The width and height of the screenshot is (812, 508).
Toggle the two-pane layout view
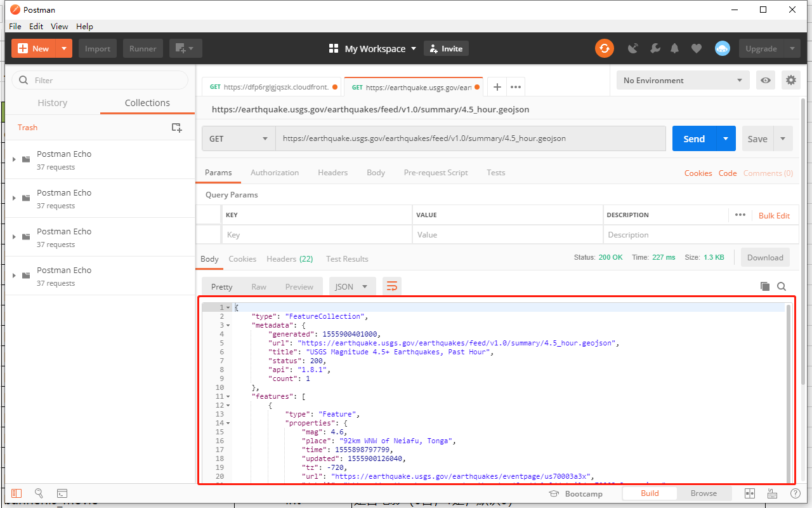pyautogui.click(x=749, y=493)
